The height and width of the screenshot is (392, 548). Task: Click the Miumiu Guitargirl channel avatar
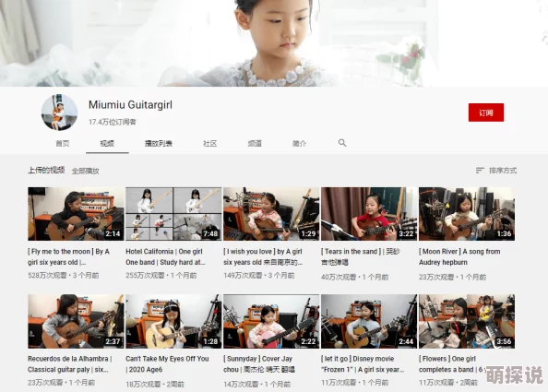click(x=59, y=113)
